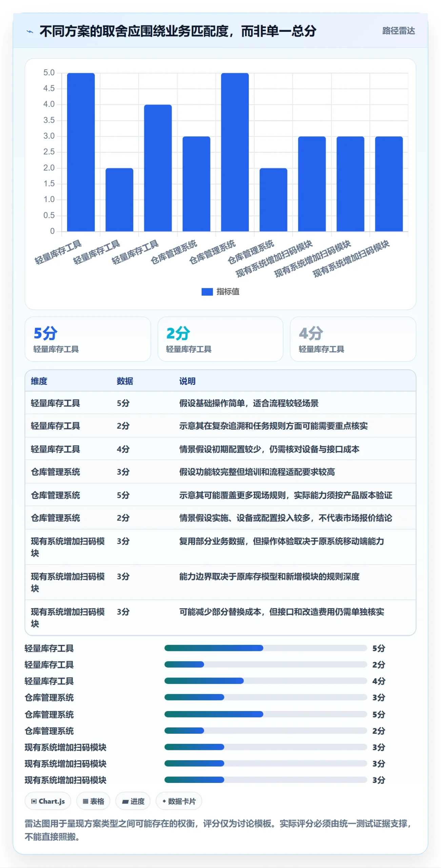This screenshot has height=868, width=441.
Task: Click the 数据 column header
Action: click(125, 381)
